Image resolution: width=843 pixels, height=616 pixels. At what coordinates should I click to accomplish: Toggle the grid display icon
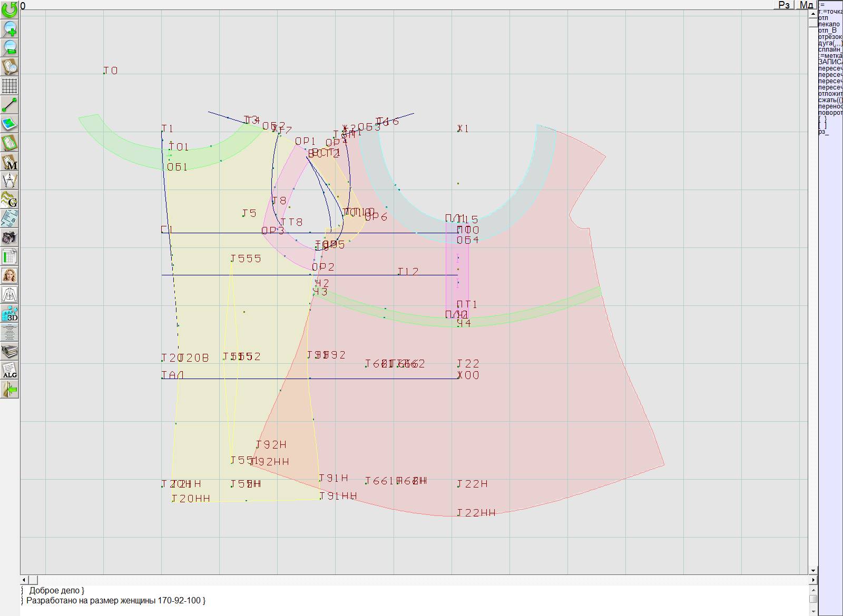click(x=9, y=86)
